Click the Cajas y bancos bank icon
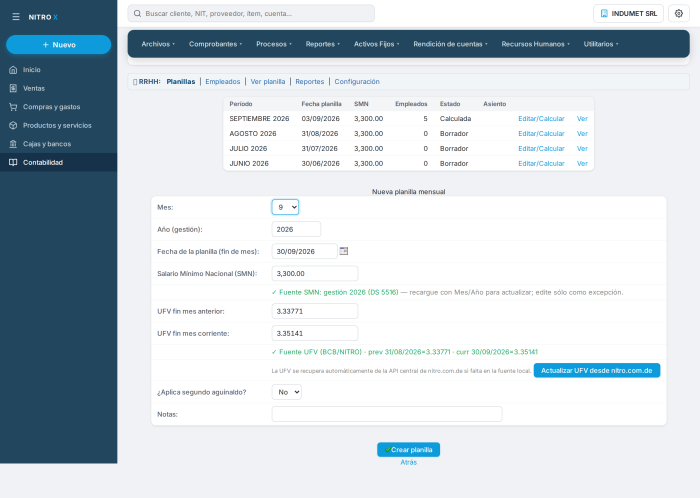 point(13,144)
